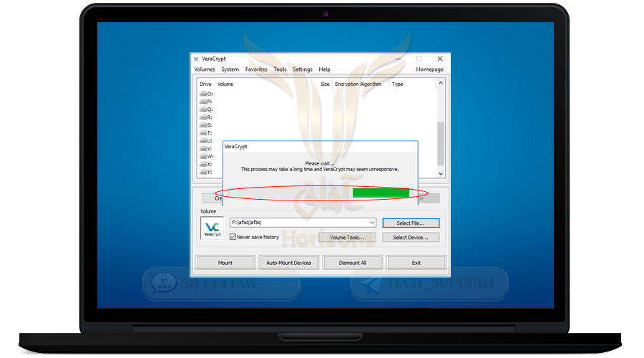Select drive W: in the list
This screenshot has width=644, height=358.
pos(207,156)
